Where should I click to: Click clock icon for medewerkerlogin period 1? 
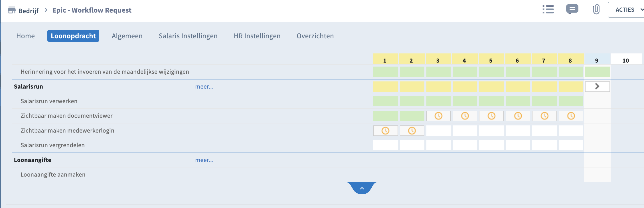tap(385, 131)
